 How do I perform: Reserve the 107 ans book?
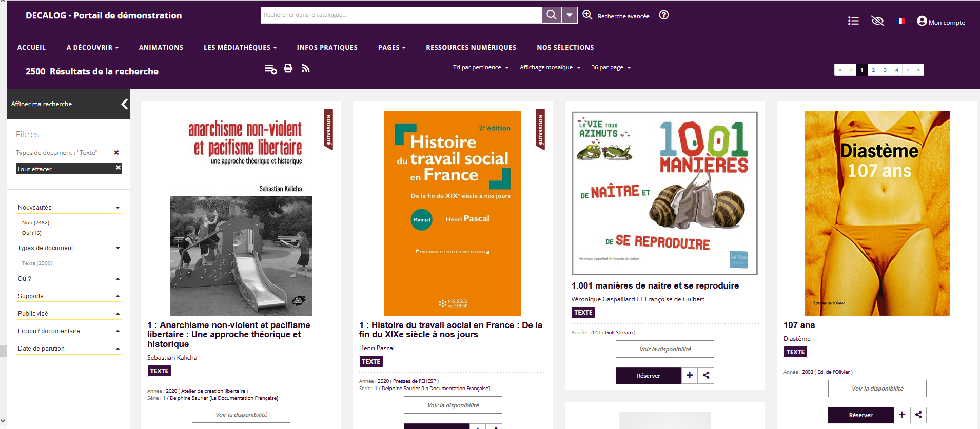[x=860, y=415]
